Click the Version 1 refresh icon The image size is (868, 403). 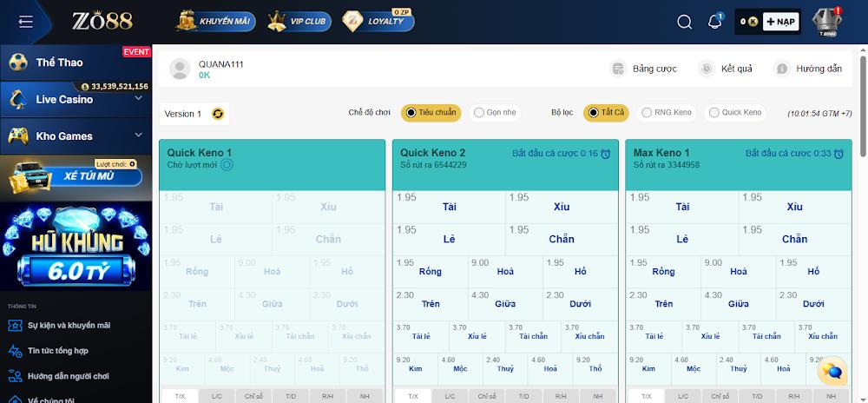pos(218,114)
